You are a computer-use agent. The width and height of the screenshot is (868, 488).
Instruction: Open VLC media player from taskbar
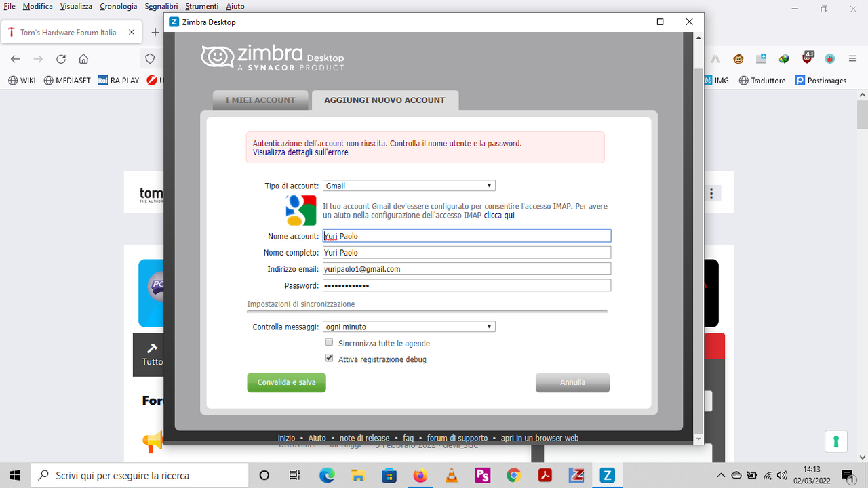pos(451,475)
